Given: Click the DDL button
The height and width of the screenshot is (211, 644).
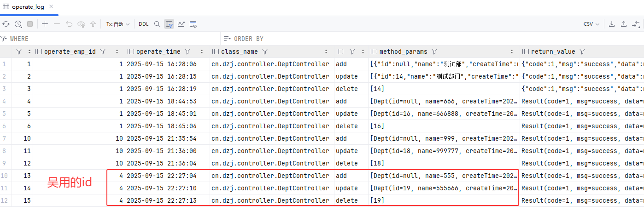Looking at the screenshot, I should click(144, 24).
